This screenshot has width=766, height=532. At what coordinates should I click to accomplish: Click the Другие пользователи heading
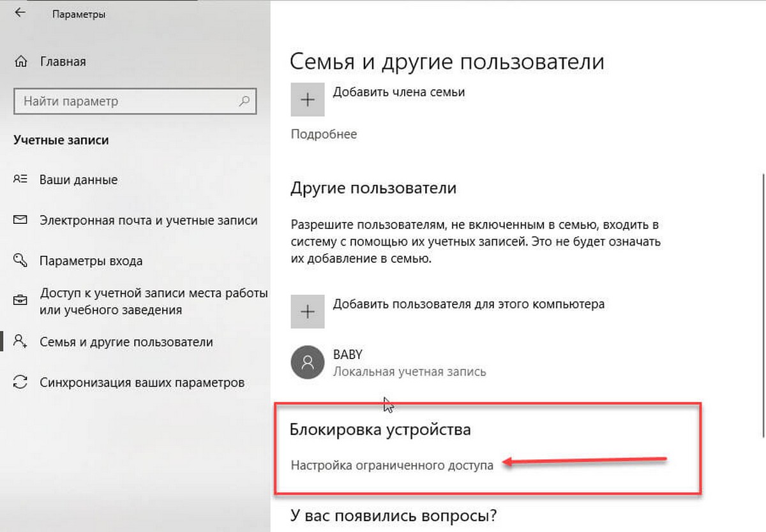click(x=373, y=189)
